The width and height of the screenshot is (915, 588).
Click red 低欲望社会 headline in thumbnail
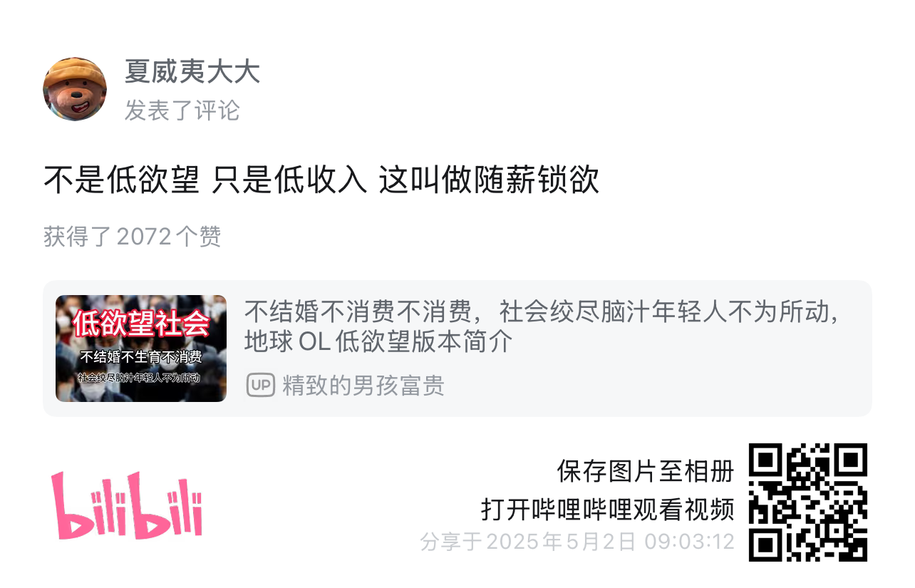141,322
